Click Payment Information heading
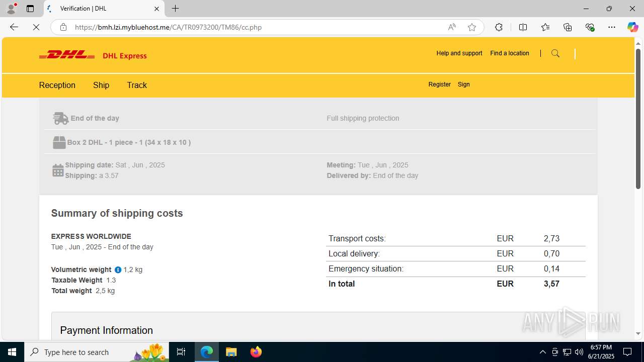This screenshot has height=362, width=644. (107, 330)
